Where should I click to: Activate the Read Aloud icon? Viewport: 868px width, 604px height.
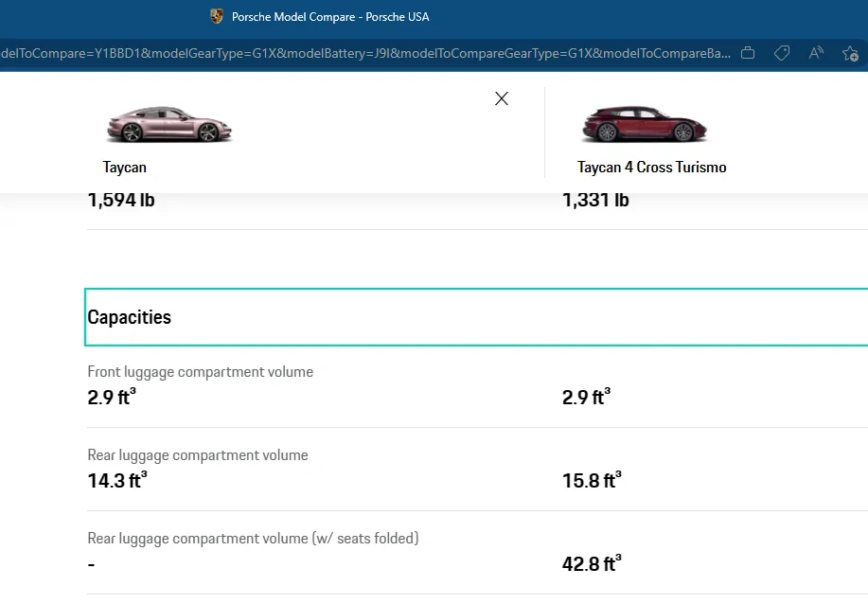(816, 53)
